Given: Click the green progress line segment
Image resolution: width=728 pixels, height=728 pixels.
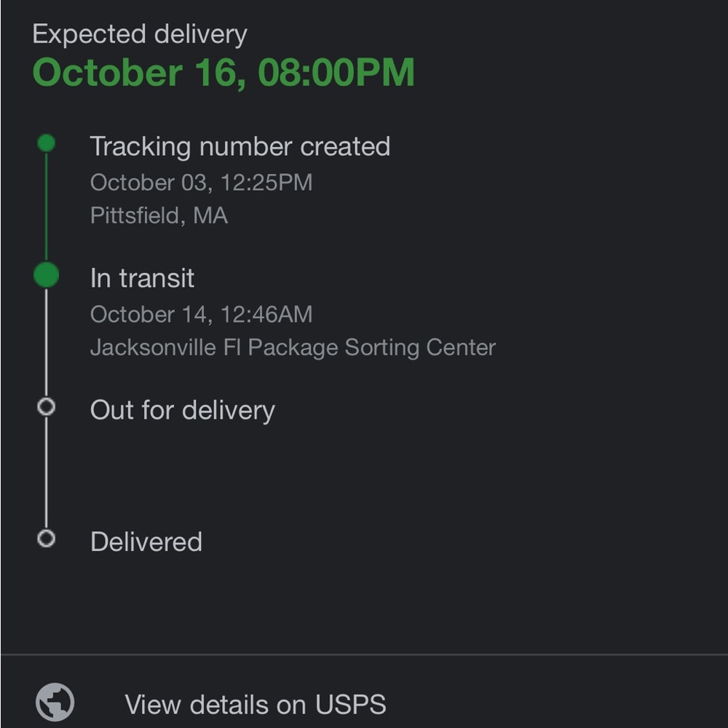Looking at the screenshot, I should point(46,207).
